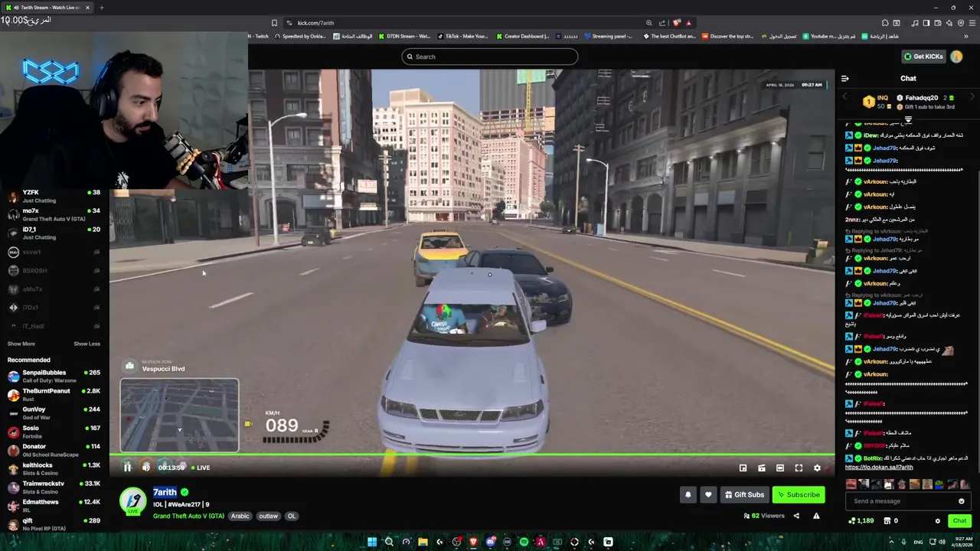
Task: Click the clip creation icon in player
Action: click(762, 468)
